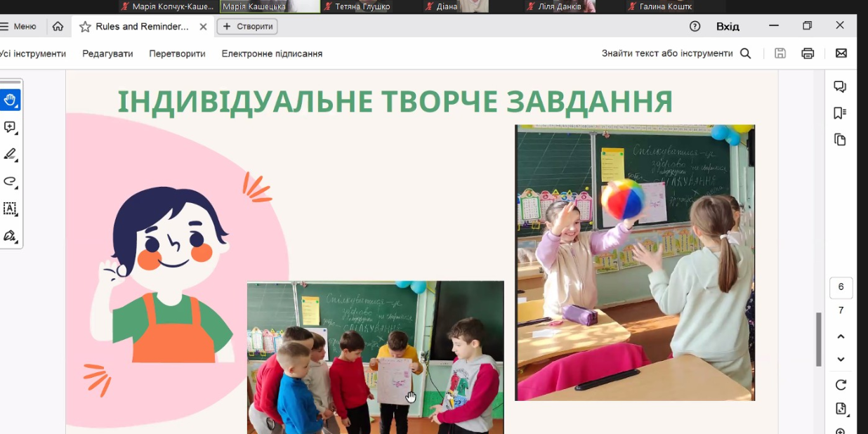The width and height of the screenshot is (868, 434).
Task: Select the freehand Draw tool
Action: [x=10, y=181]
